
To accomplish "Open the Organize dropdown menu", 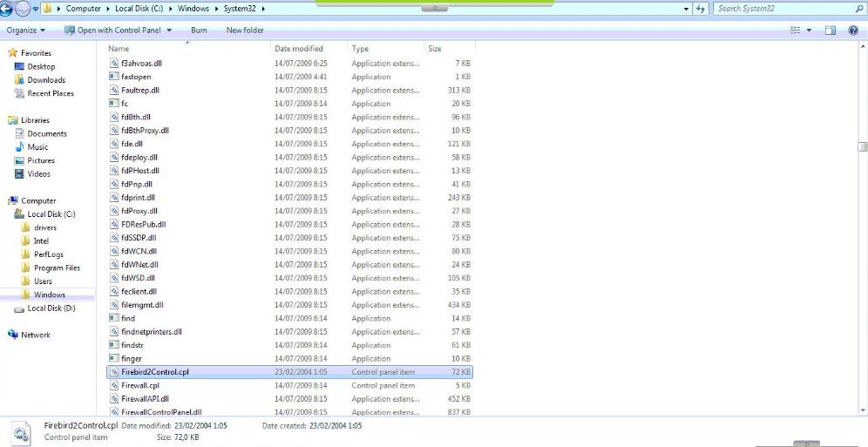I will tap(26, 30).
